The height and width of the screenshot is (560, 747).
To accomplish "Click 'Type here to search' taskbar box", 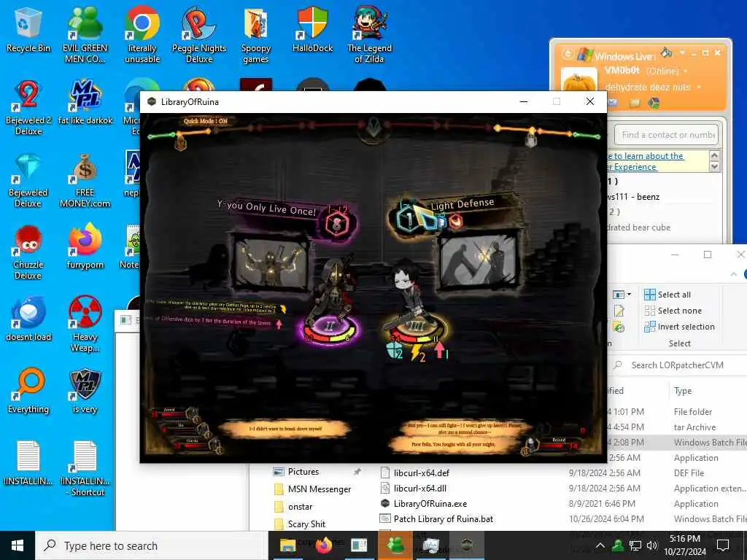I will (152, 545).
